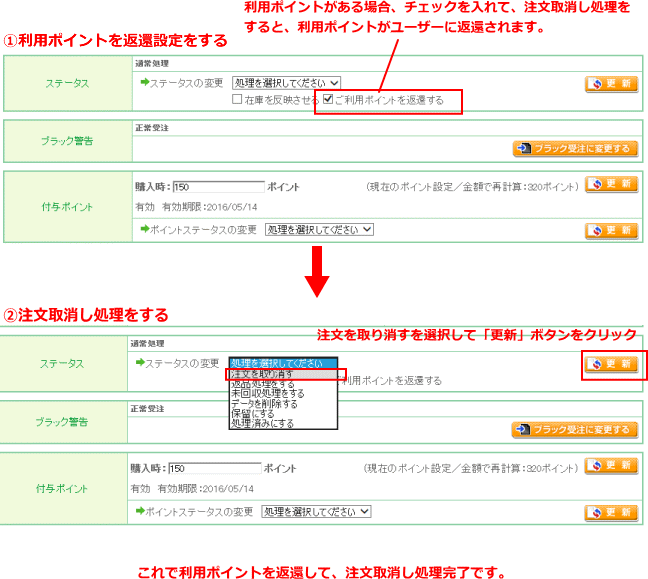Click 付与ポイント row label in step ② section
This screenshot has width=648, height=579.
click(62, 488)
